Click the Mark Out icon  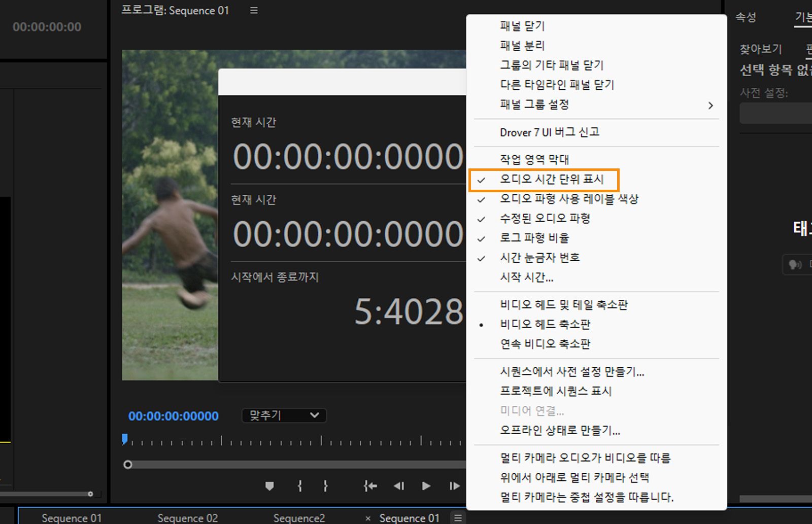(x=325, y=486)
